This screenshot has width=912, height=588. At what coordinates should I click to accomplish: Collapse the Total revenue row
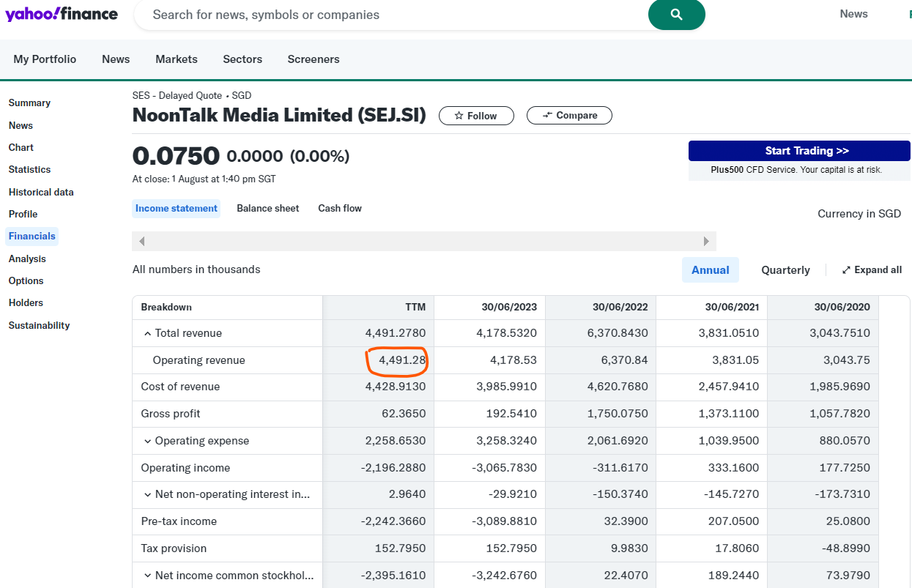(x=148, y=333)
